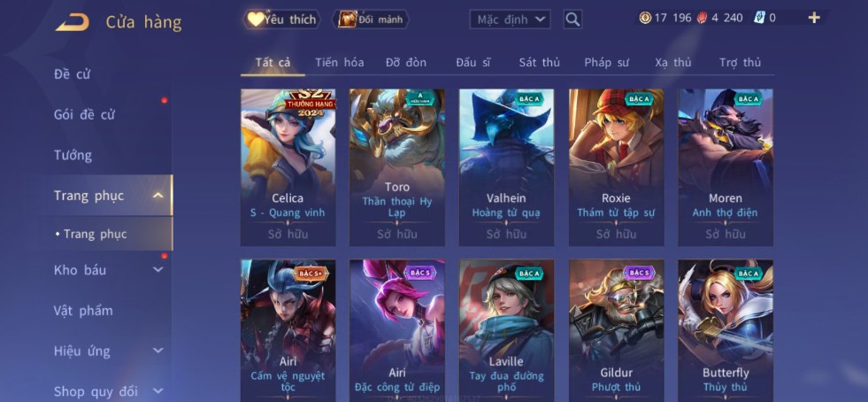
Task: Click the red ruby currency icon
Action: [702, 18]
